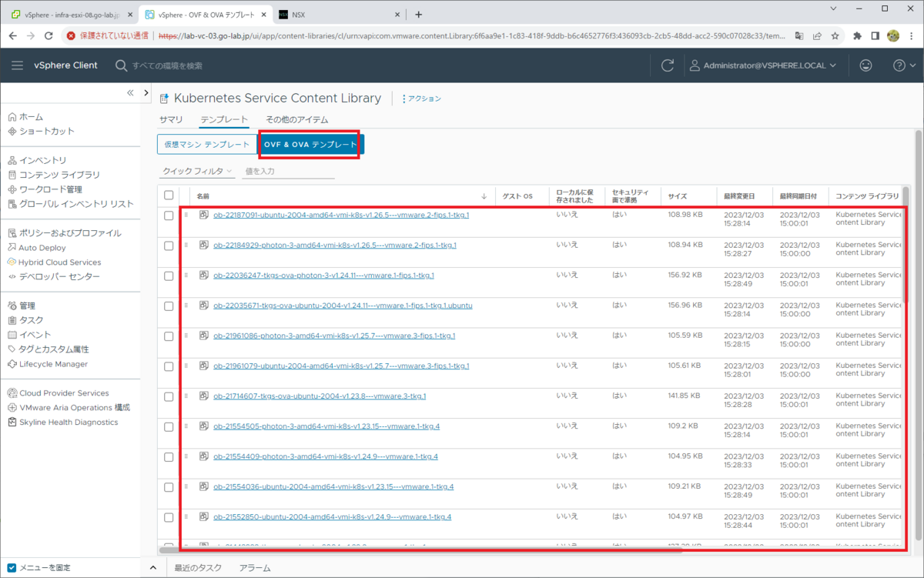Open the feedback smiley icon

pyautogui.click(x=865, y=65)
